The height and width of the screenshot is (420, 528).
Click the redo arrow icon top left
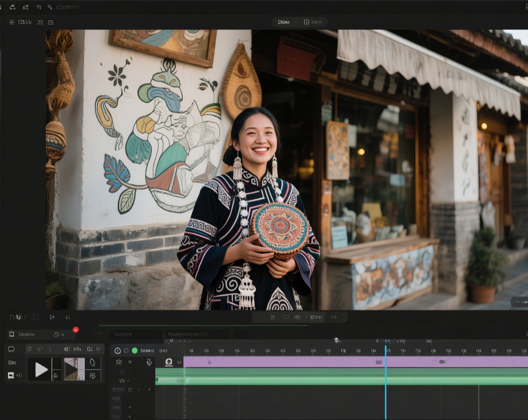tap(25, 7)
